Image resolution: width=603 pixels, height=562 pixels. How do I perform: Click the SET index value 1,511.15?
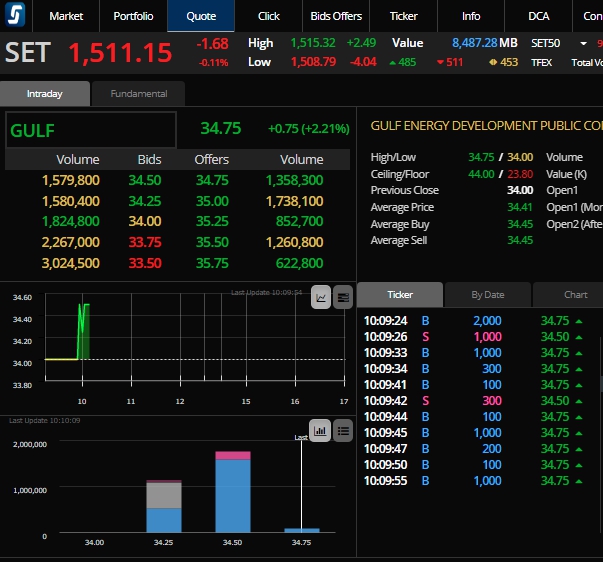pyautogui.click(x=120, y=52)
